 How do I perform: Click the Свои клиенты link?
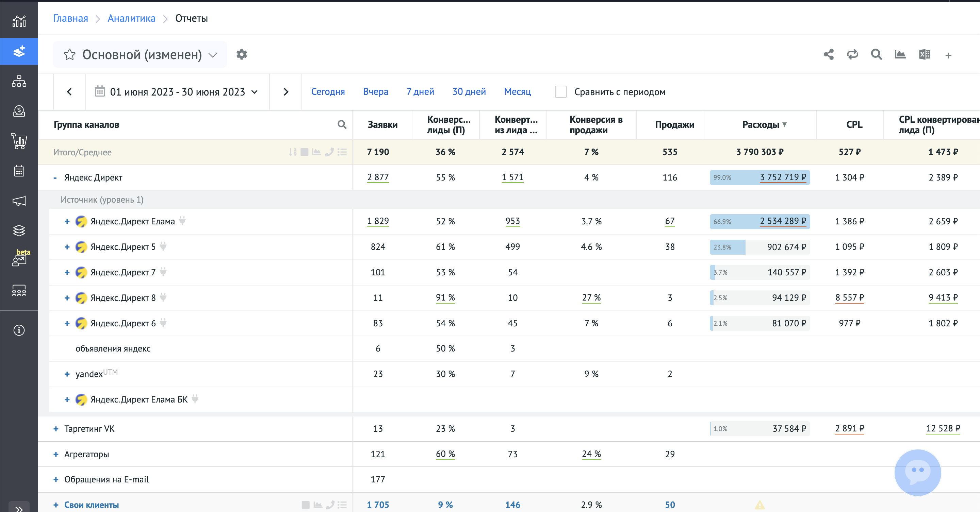pyautogui.click(x=91, y=505)
